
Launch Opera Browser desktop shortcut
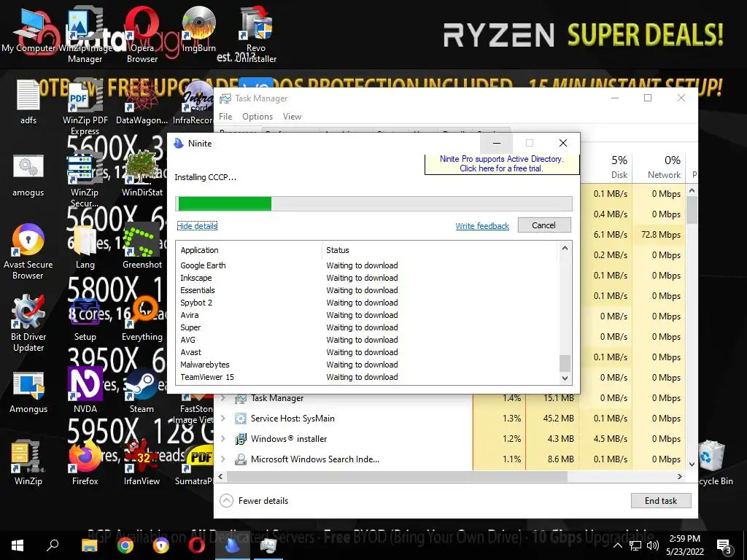pos(142,36)
